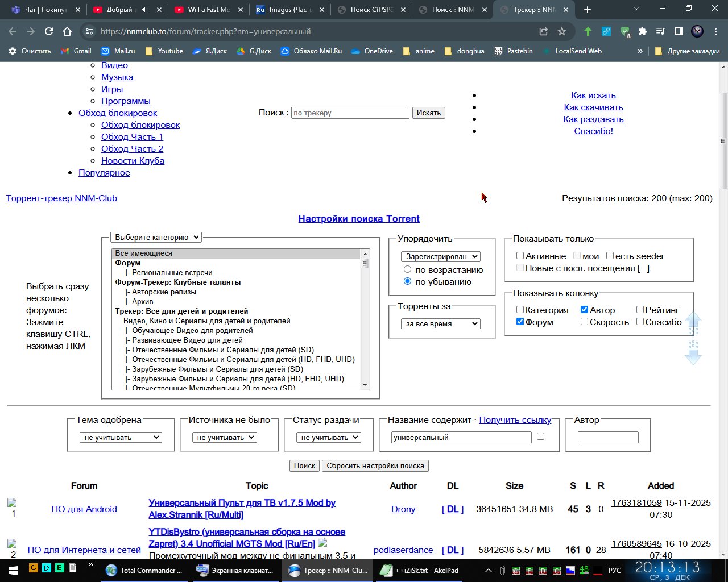Click the share page icon in address bar
The width and height of the screenshot is (728, 582).
pos(544,31)
